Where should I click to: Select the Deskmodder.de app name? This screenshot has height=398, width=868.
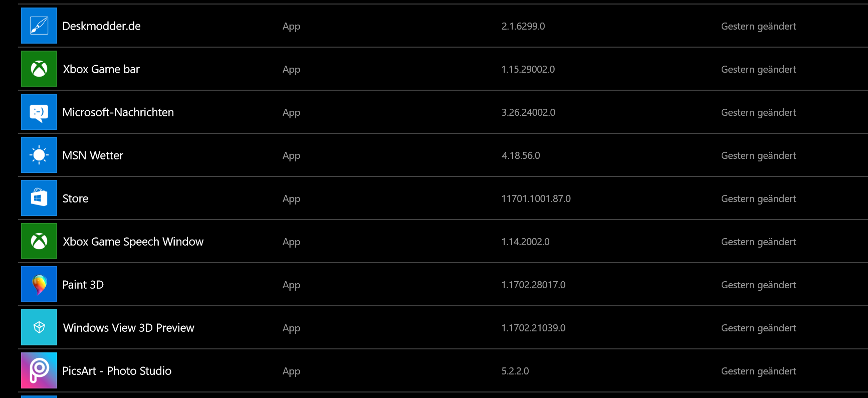coord(101,26)
